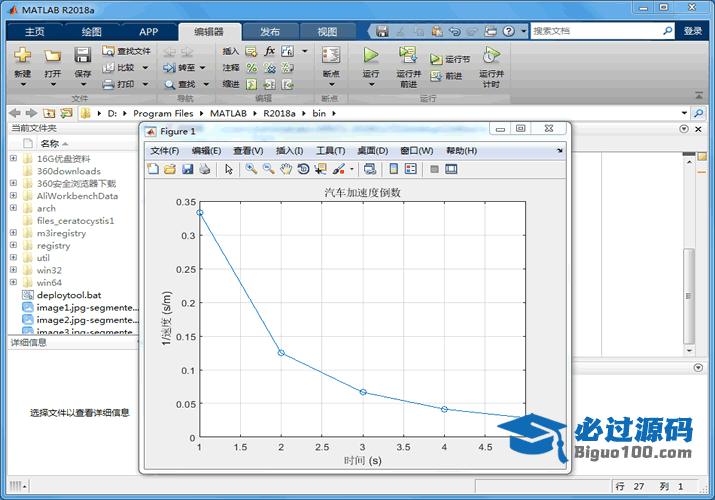Viewport: 715px width, 500px height.
Task: Click the 登录 (Sign In) button
Action: (693, 31)
